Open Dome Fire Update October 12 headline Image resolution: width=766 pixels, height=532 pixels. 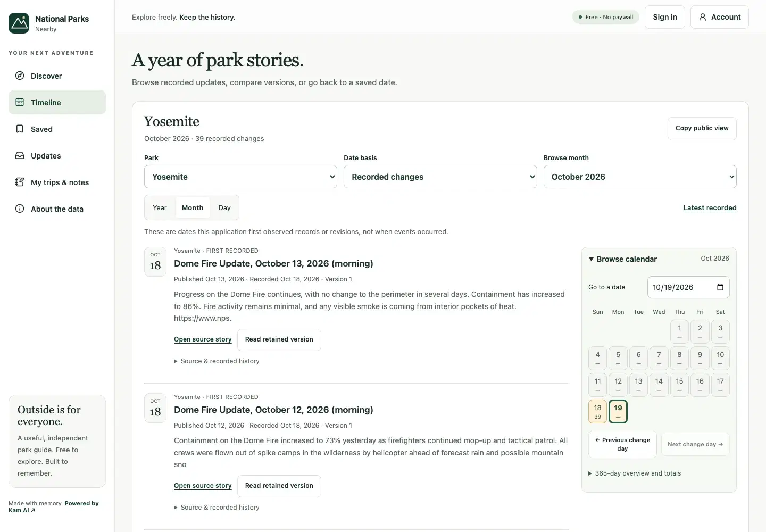coord(273,410)
